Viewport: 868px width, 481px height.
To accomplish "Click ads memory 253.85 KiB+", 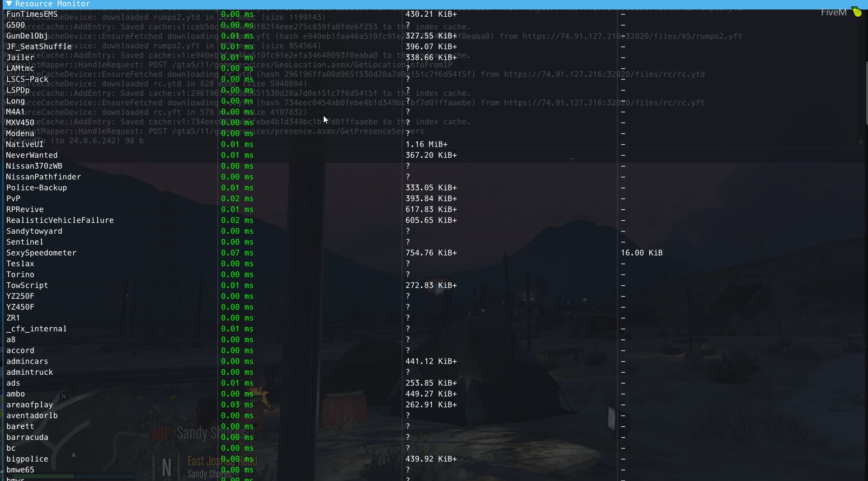I will pos(431,383).
